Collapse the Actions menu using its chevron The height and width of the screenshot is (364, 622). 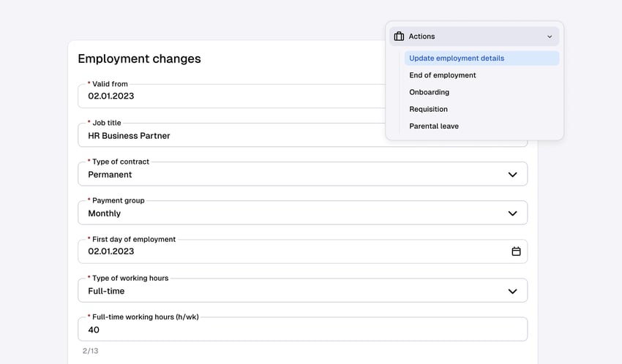[550, 37]
